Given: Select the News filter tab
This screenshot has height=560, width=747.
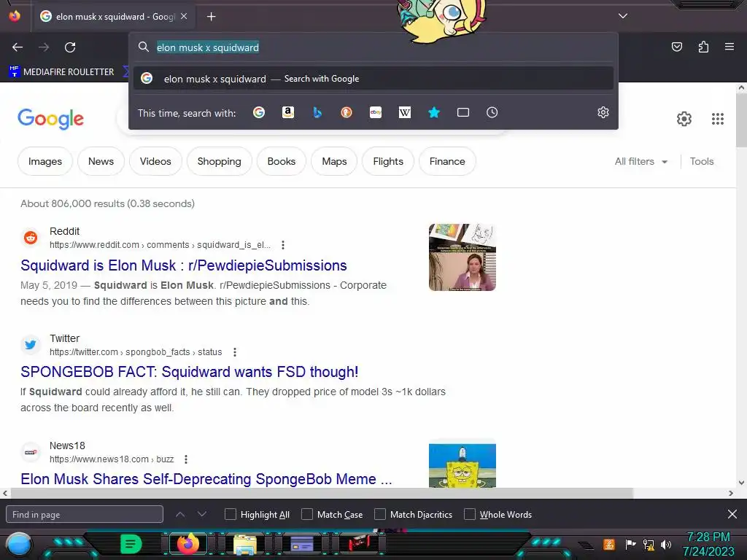Looking at the screenshot, I should (101, 161).
